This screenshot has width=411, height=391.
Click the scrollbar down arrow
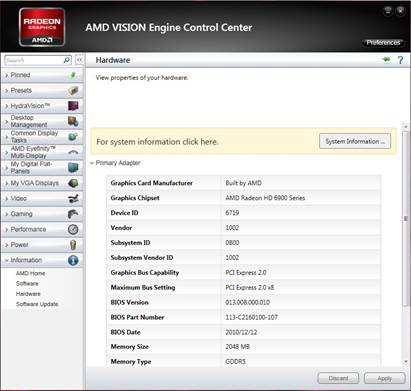tap(406, 361)
